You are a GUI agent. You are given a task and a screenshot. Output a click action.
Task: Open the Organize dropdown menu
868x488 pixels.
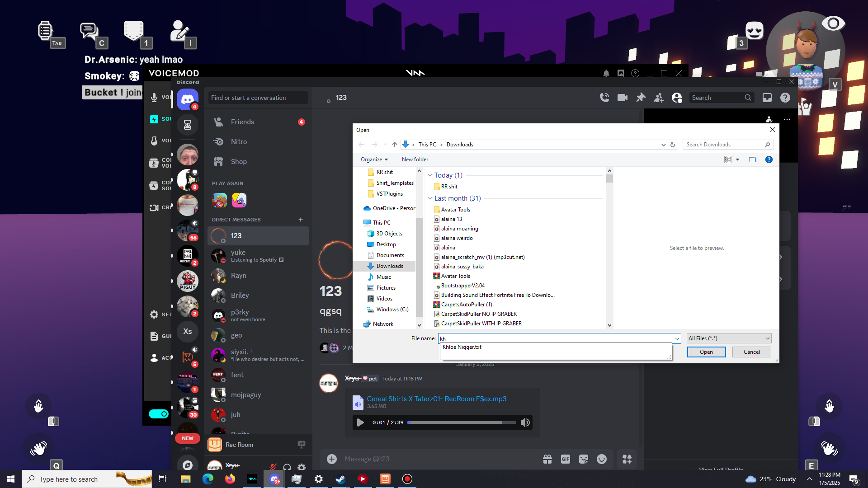pos(374,160)
